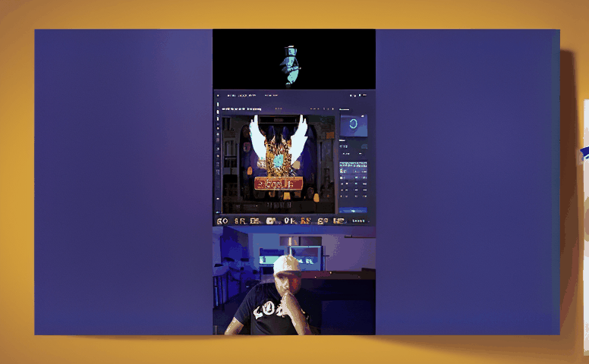Open the circular ring preview thumbnail in right panel

[x=353, y=125]
